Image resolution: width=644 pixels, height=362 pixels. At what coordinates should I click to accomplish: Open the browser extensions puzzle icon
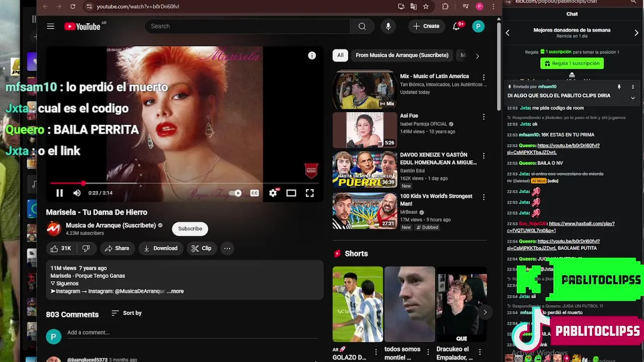(x=445, y=7)
